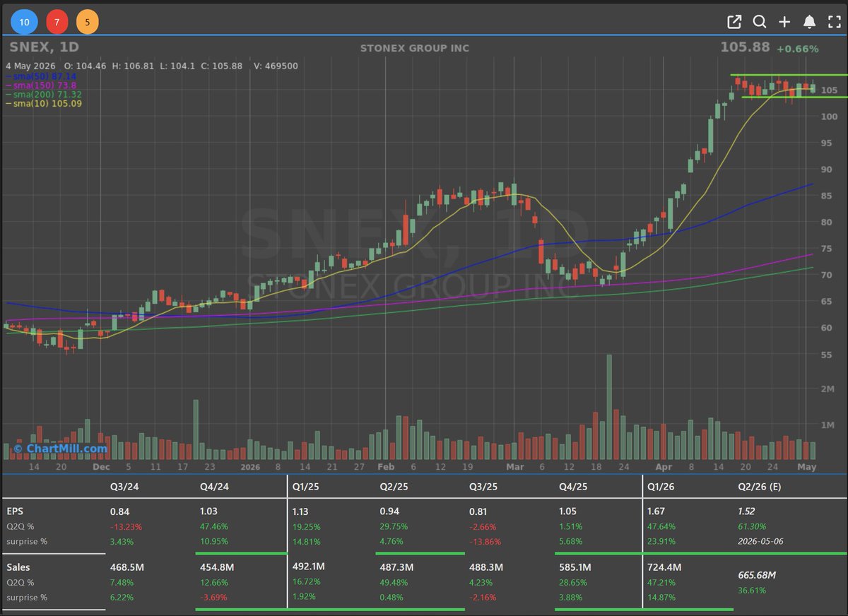The height and width of the screenshot is (616, 848).
Task: Click the V: 469500 volume readout
Action: 274,66
